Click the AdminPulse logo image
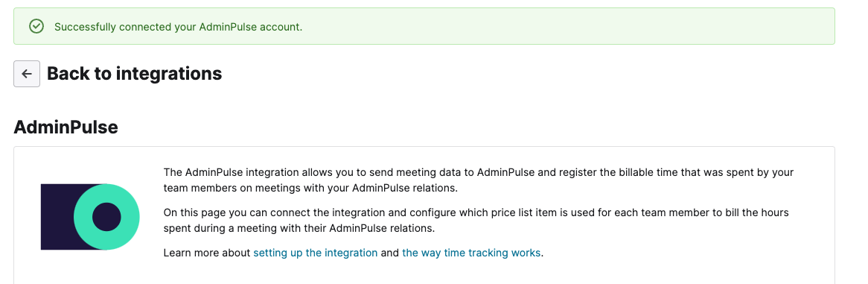The width and height of the screenshot is (868, 284). pos(90,216)
